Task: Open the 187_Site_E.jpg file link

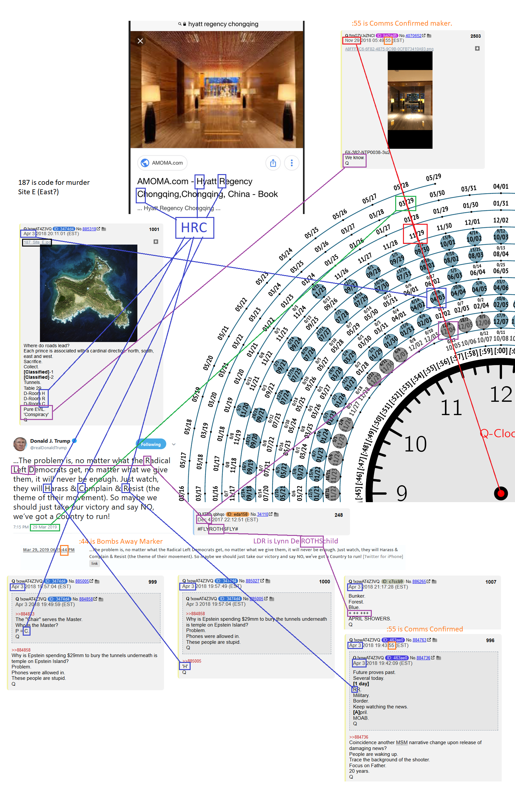Action: (x=37, y=242)
